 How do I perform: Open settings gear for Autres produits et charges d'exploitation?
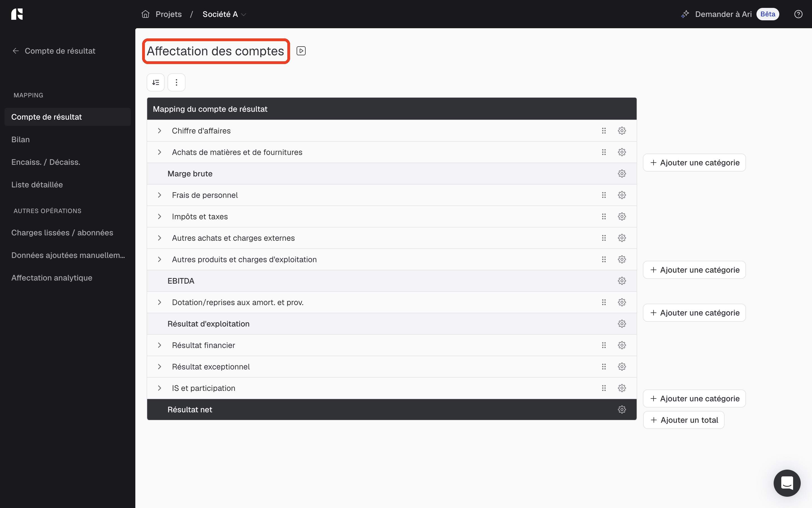(622, 259)
